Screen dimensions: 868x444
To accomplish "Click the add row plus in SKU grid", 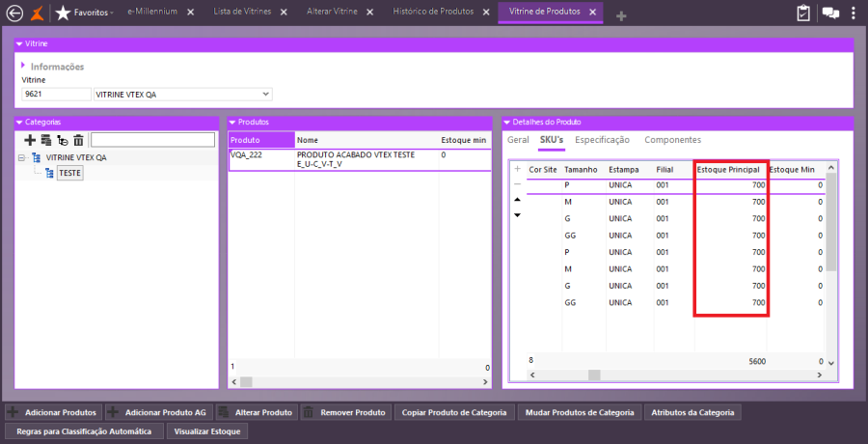I will tap(517, 168).
